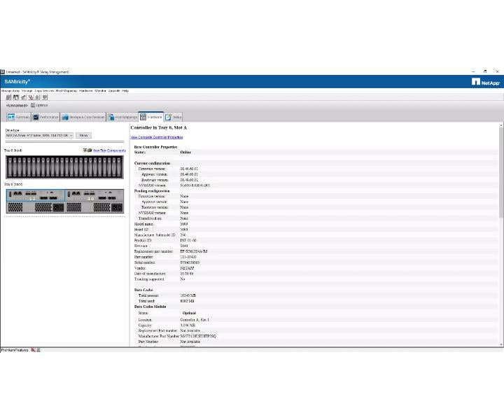The image size is (504, 420).
Task: Open the Copy Services menu
Action: tap(44, 91)
